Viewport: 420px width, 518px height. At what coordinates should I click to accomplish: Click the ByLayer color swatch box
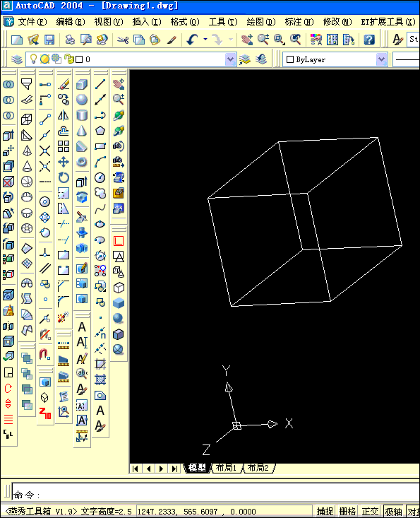coord(290,59)
